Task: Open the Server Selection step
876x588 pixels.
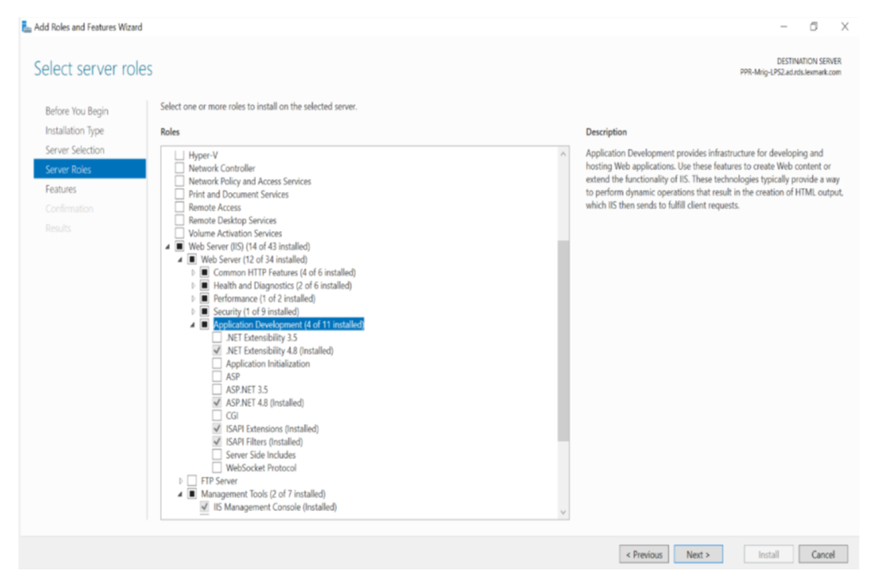Action: [x=75, y=150]
